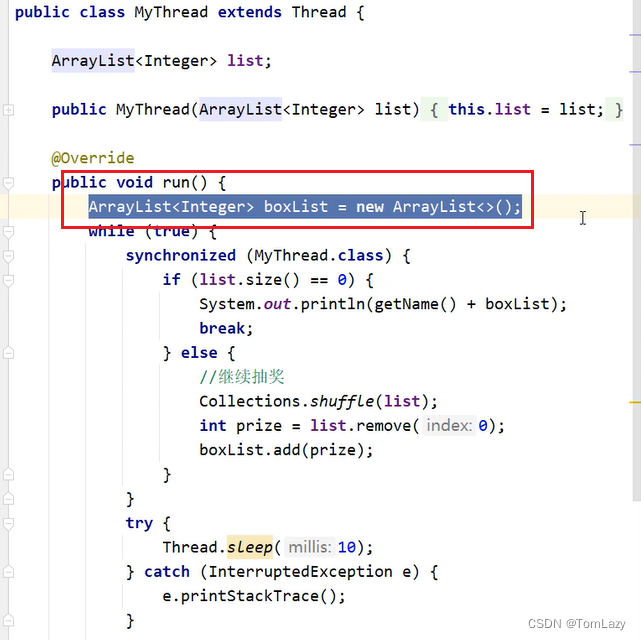Click 'Collections' class reference
The width and height of the screenshot is (641, 640).
249,401
